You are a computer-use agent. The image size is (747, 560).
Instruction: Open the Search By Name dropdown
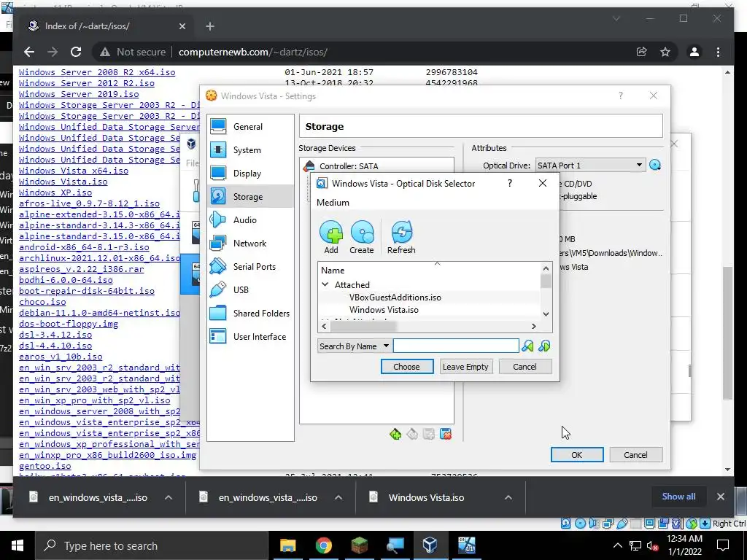[x=355, y=346]
